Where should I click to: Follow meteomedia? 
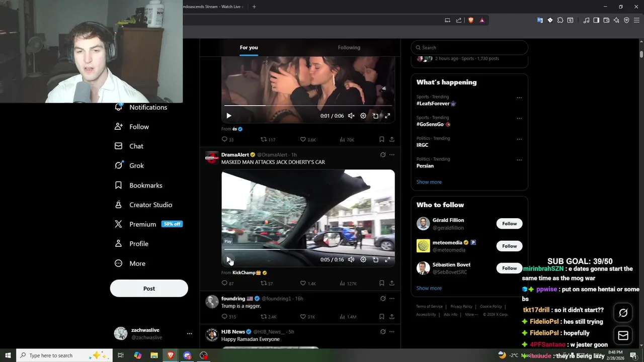509,246
